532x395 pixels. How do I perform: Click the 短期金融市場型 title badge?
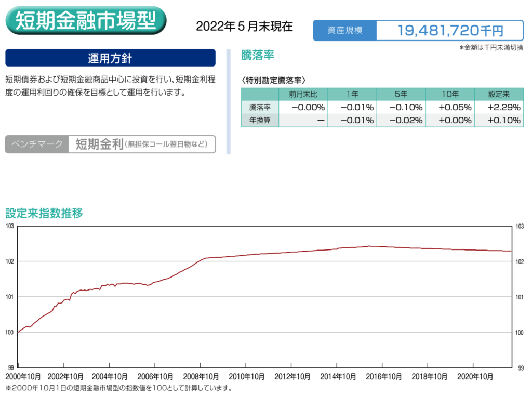(86, 21)
